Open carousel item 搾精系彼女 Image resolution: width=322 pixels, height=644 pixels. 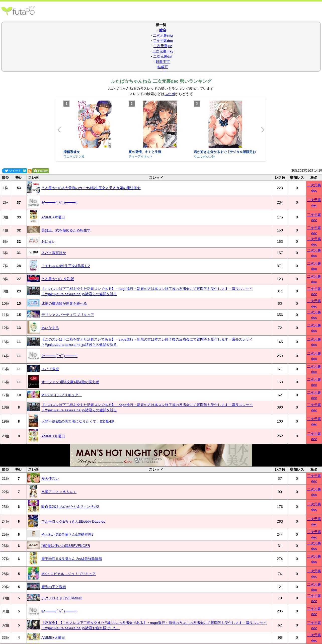(x=95, y=124)
